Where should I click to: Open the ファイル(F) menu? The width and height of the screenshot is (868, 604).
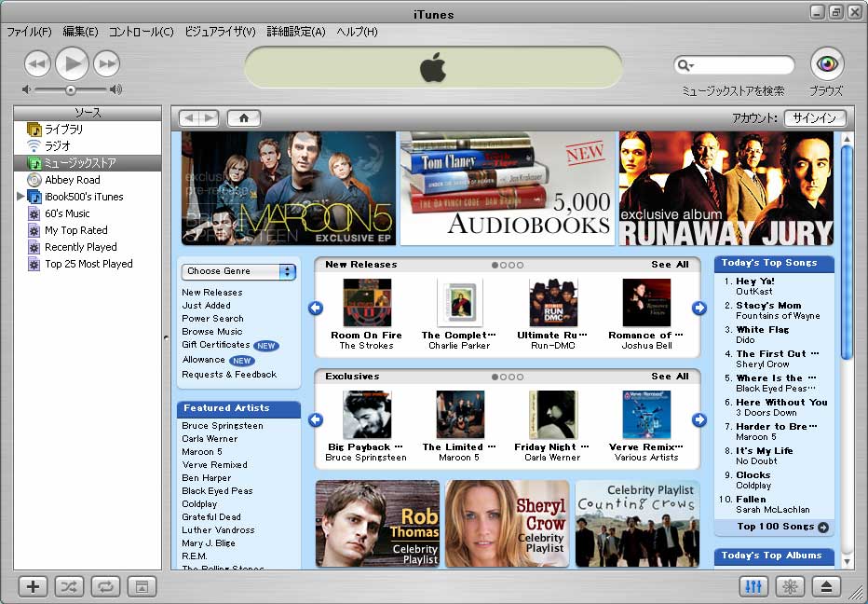29,32
